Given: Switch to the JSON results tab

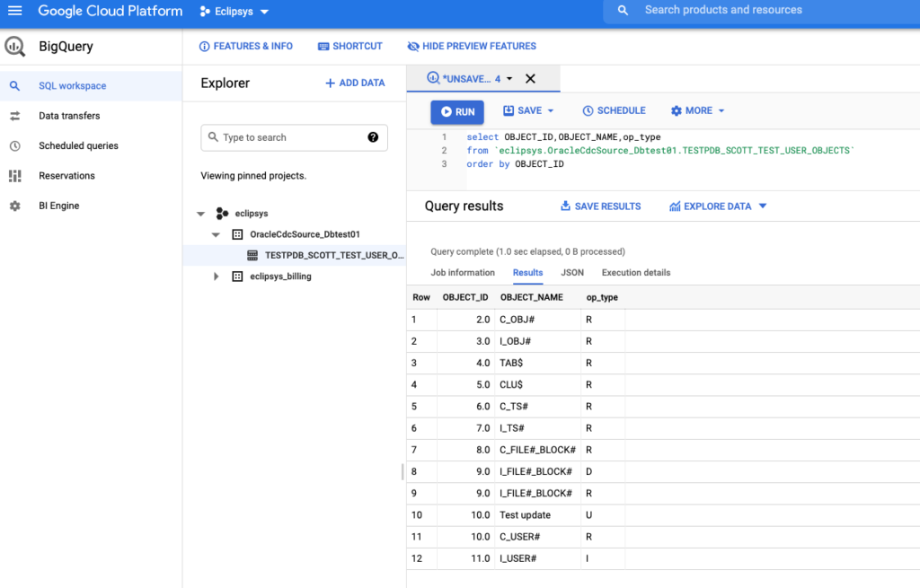Looking at the screenshot, I should [572, 273].
